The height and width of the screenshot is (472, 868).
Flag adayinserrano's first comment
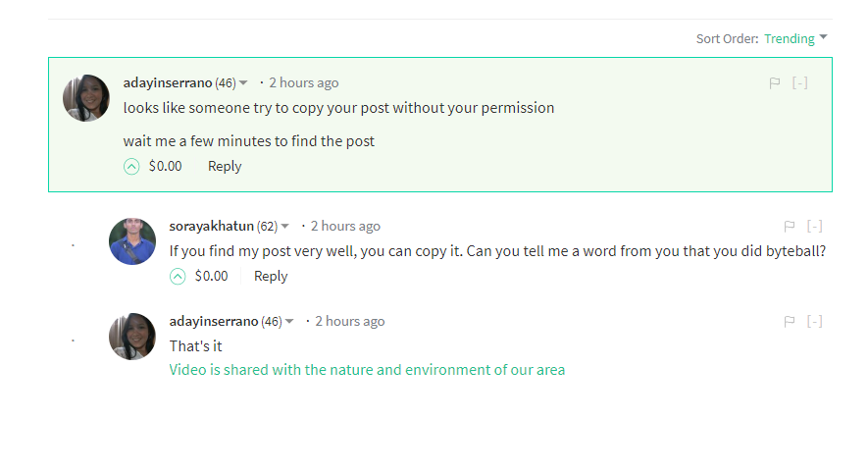coord(775,83)
